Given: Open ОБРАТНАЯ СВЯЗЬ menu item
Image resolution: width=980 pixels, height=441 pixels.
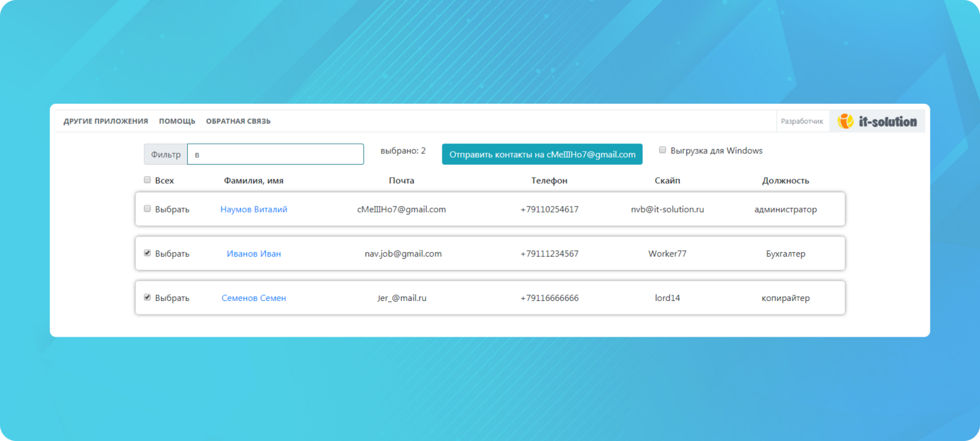Looking at the screenshot, I should [238, 121].
